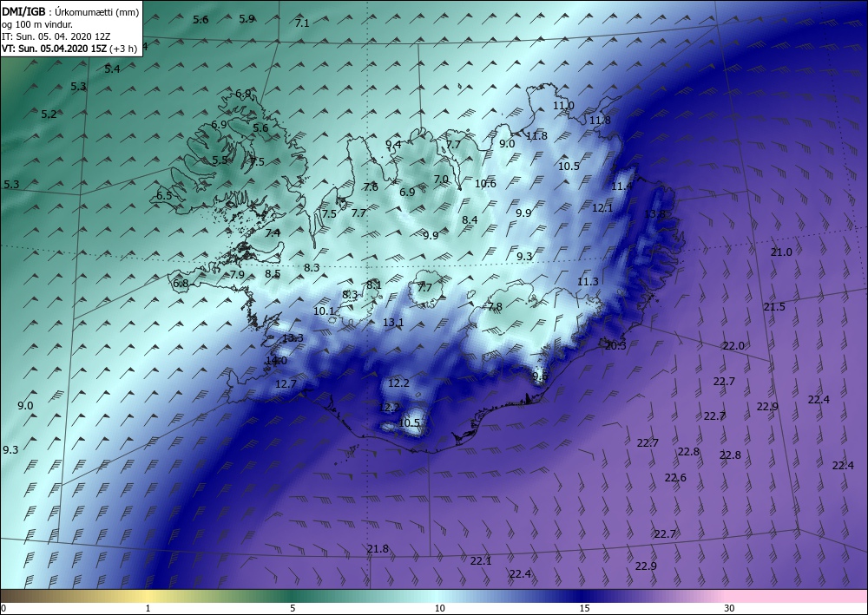Click the 6.5 value near the western coast
The width and height of the screenshot is (868, 615).
(164, 195)
